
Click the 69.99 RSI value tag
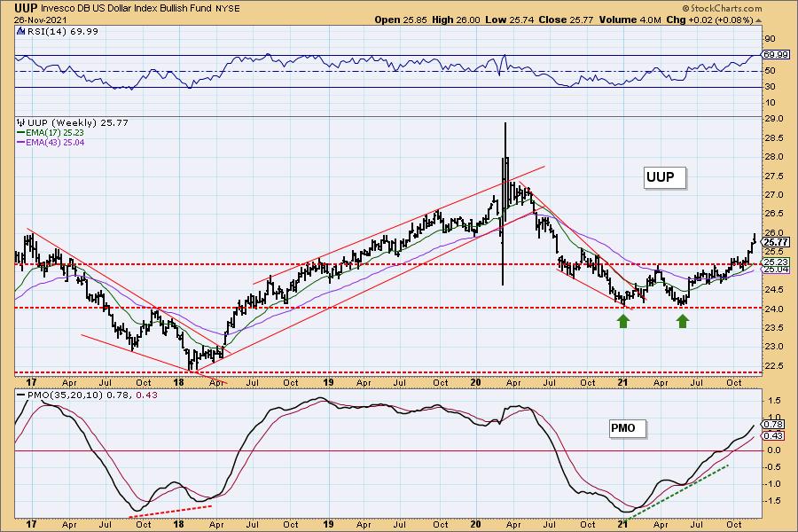pyautogui.click(x=775, y=55)
